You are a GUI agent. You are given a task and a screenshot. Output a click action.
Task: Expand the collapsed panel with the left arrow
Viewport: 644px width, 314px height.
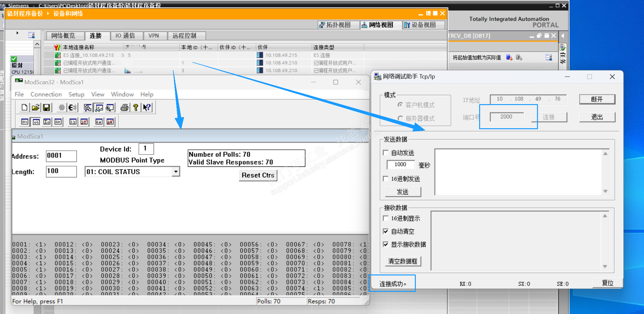tap(563, 36)
